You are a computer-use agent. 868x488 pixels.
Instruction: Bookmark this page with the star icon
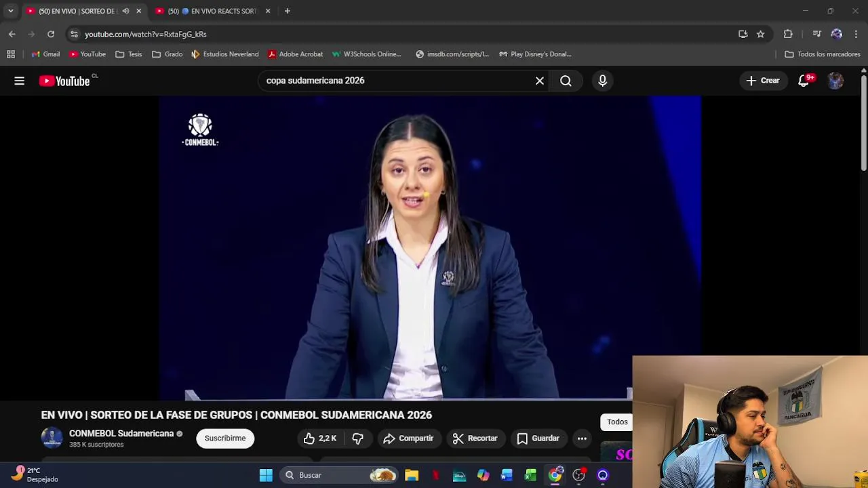tap(760, 34)
